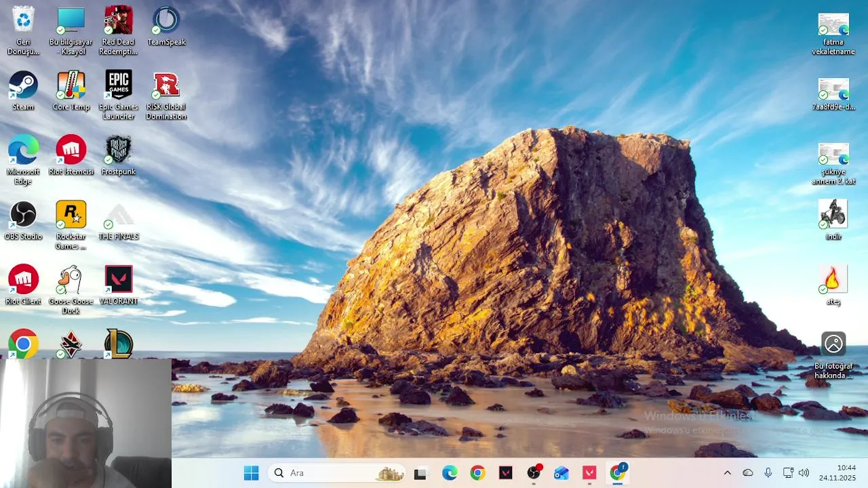Select the Google Chrome desktop shortcut
Viewport: 868px width, 488px height.
point(23,344)
